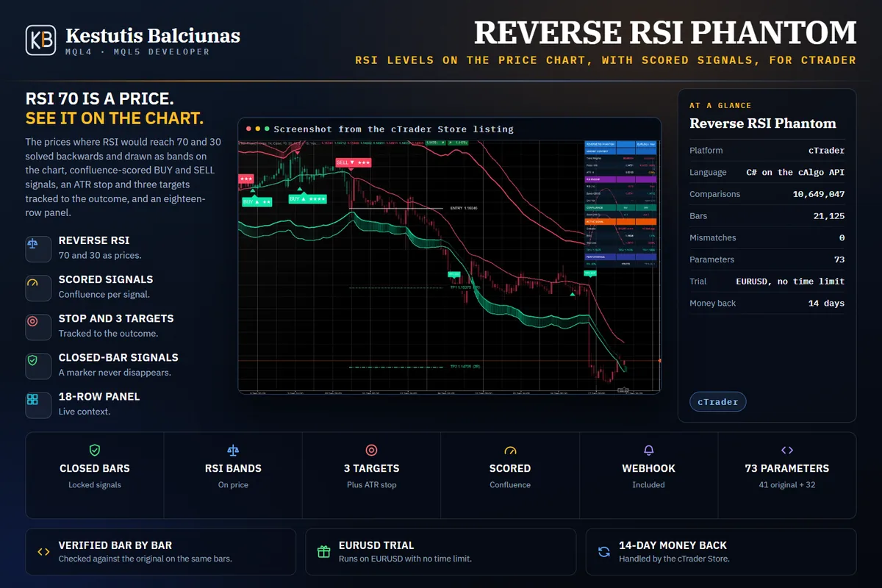Click the gauge icon above SCORED
The image size is (882, 588).
(510, 450)
